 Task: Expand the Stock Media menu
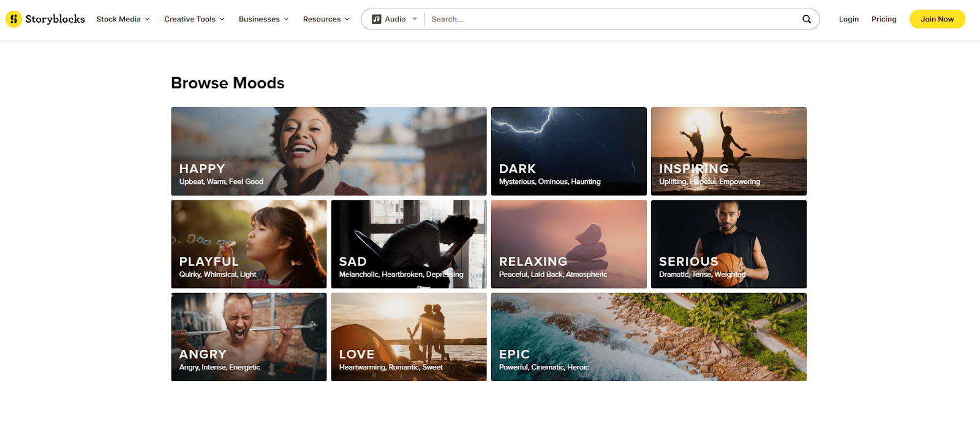pyautogui.click(x=123, y=19)
